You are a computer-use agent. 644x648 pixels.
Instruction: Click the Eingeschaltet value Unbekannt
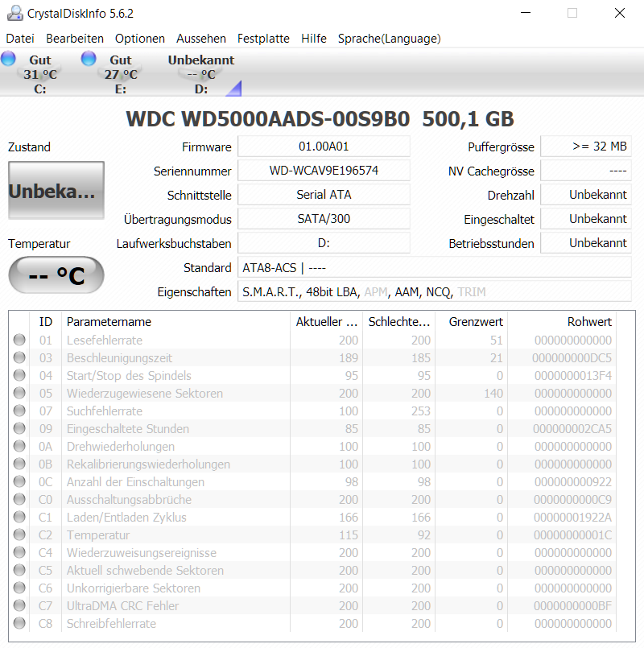click(x=586, y=219)
